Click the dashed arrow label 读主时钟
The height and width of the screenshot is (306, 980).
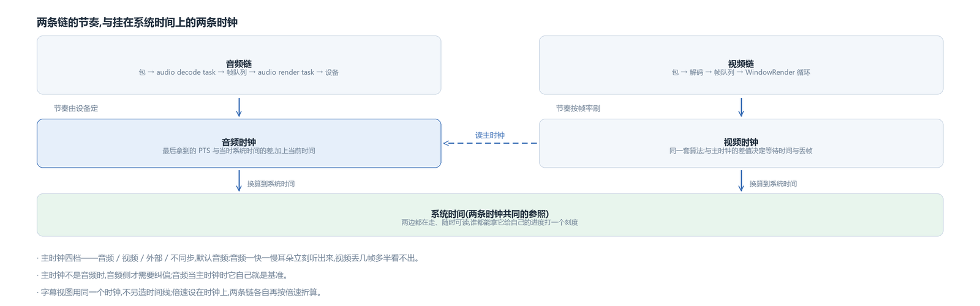click(x=490, y=135)
